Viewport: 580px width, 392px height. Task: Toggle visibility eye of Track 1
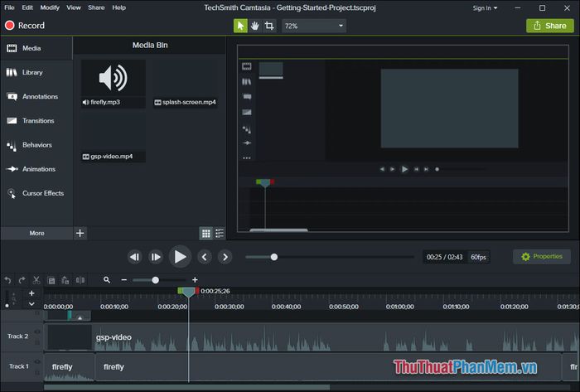click(x=37, y=361)
